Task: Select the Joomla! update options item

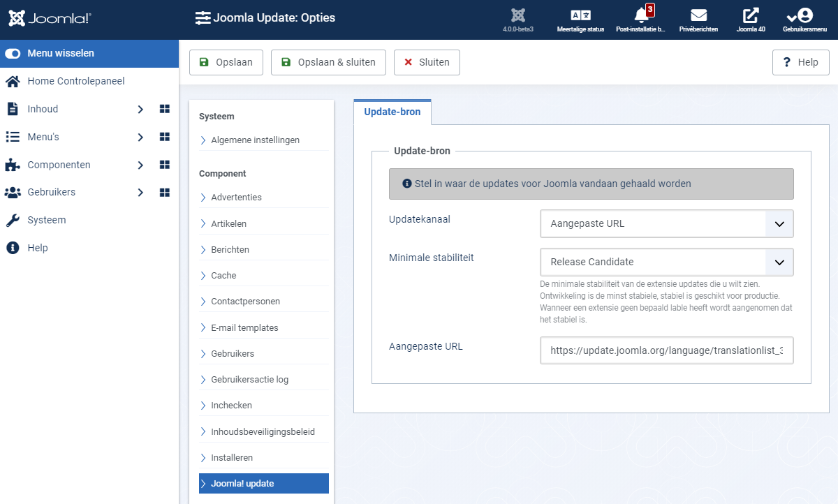Action: 264,484
